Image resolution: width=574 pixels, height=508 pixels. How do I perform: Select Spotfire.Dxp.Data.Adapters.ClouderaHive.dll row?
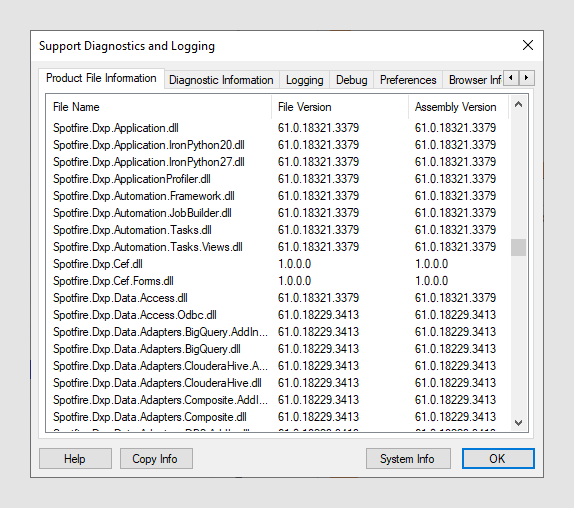(x=277, y=383)
